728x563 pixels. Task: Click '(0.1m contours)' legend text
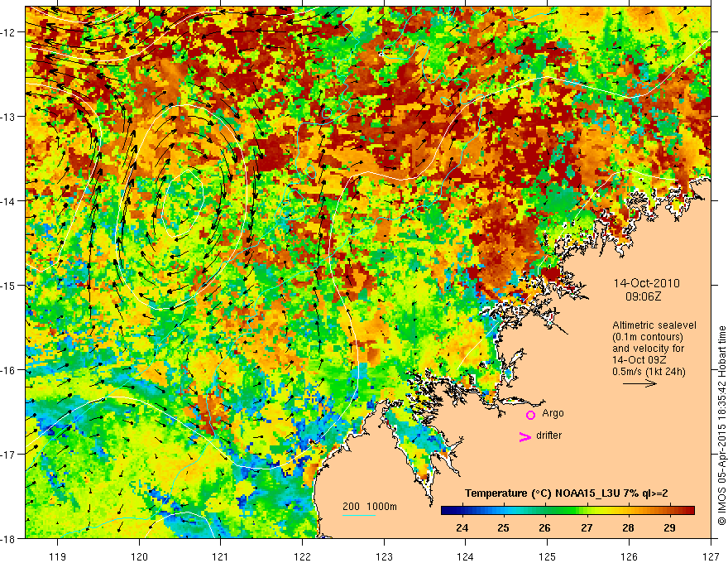648,337
